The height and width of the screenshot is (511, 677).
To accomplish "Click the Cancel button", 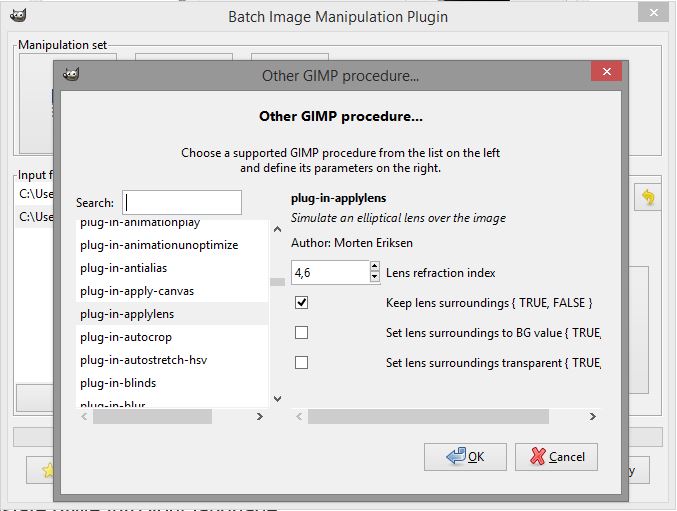I will (557, 457).
